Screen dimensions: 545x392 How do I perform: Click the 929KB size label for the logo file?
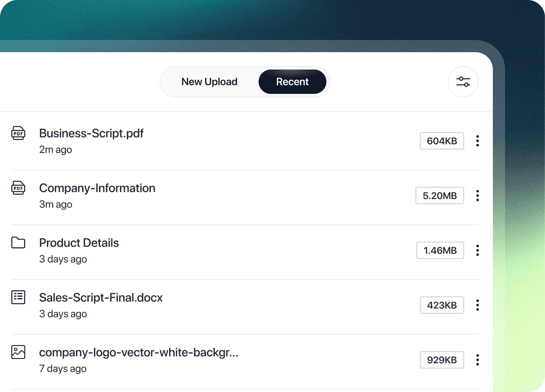442,360
